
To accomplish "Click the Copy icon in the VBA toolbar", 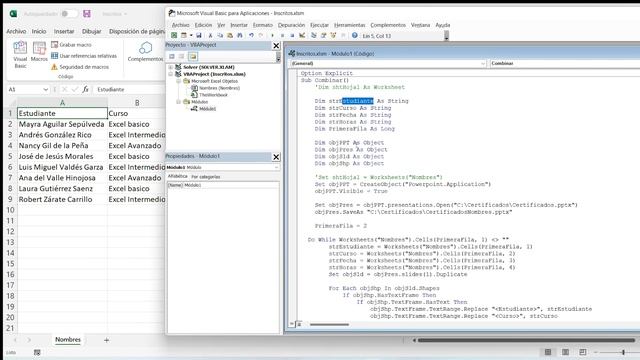I will pyautogui.click(x=220, y=36).
